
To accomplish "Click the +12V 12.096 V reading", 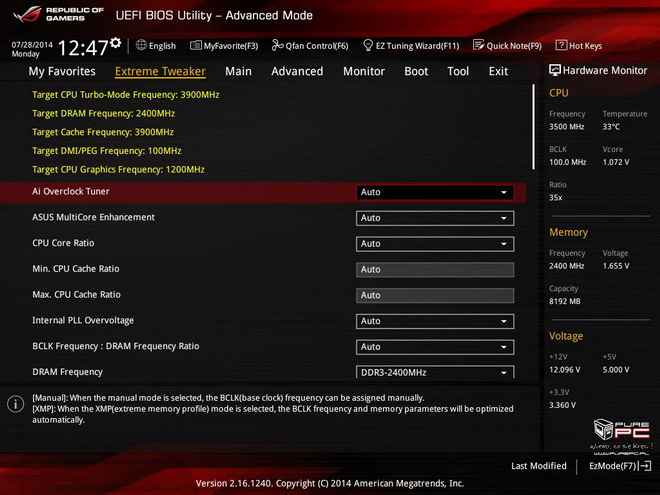I will [564, 370].
